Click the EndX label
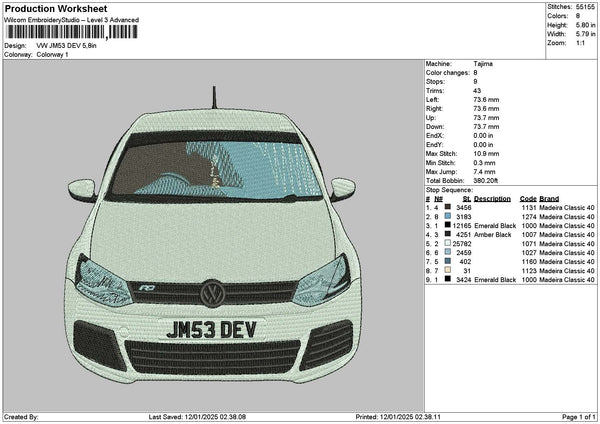The width and height of the screenshot is (600, 424). (434, 136)
